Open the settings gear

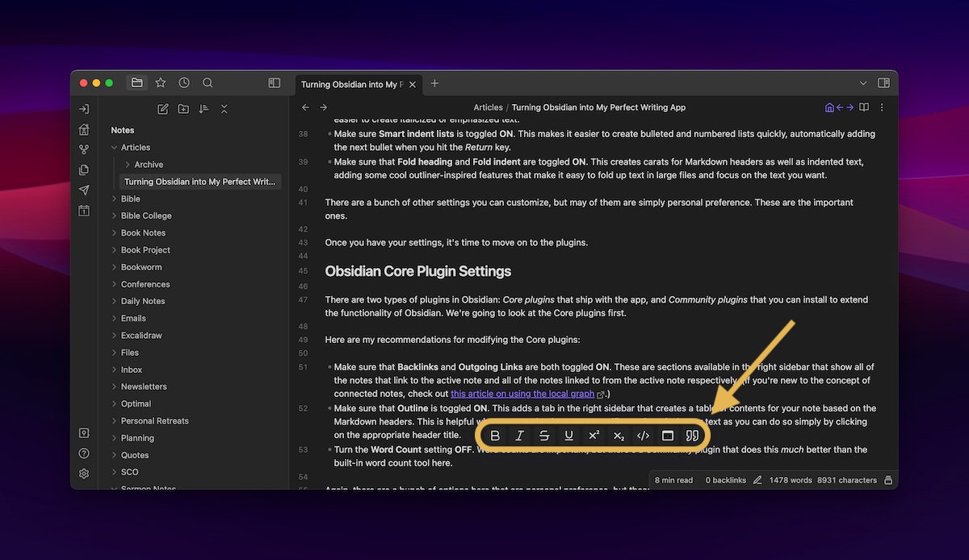click(84, 474)
